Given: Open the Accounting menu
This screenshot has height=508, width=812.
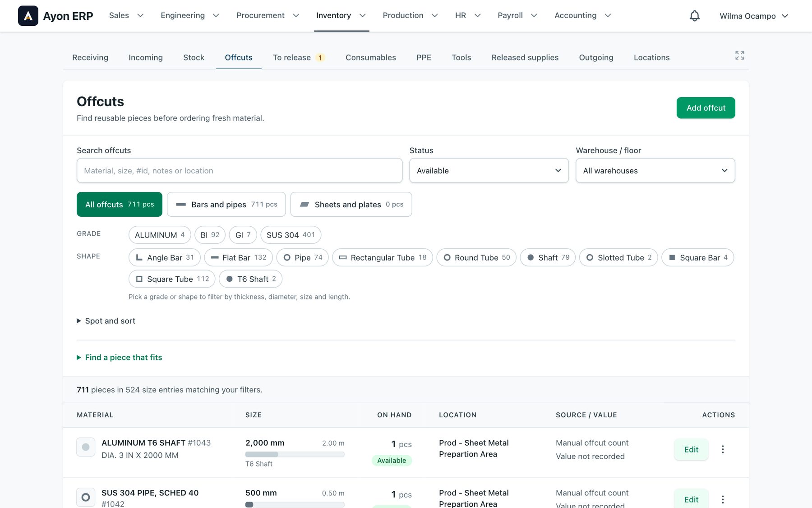Looking at the screenshot, I should 583,15.
